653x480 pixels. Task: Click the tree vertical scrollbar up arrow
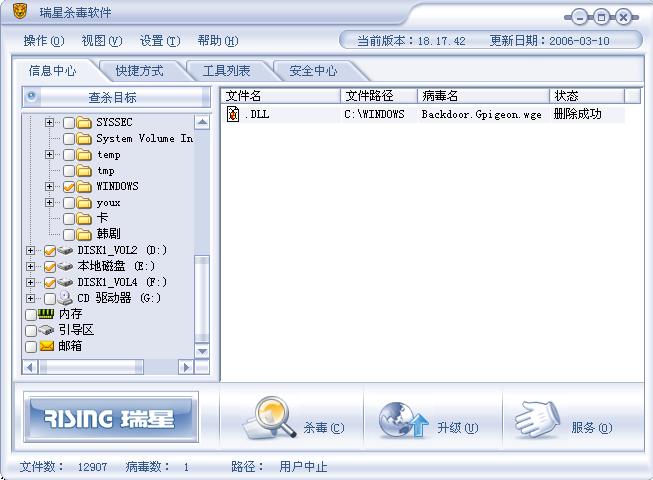pos(202,122)
